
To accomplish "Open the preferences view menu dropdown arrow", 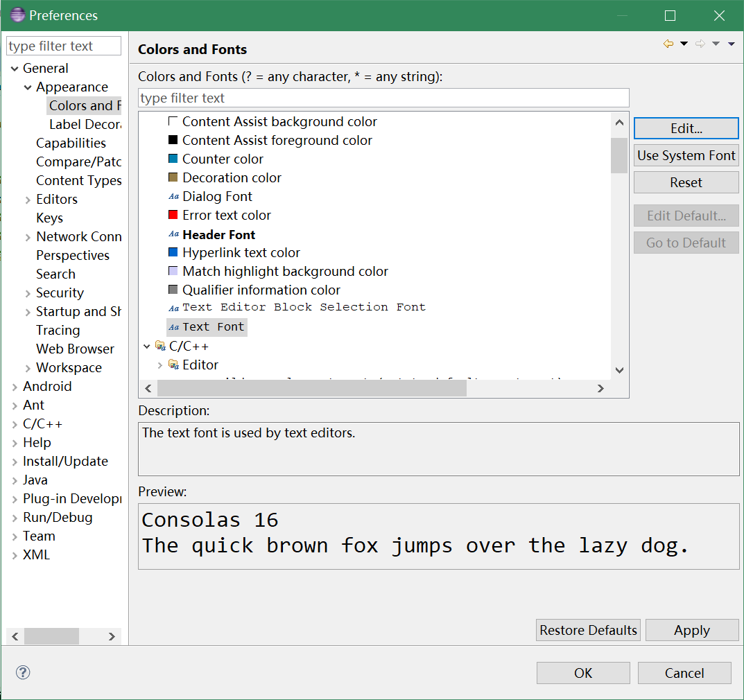I will tap(732, 44).
